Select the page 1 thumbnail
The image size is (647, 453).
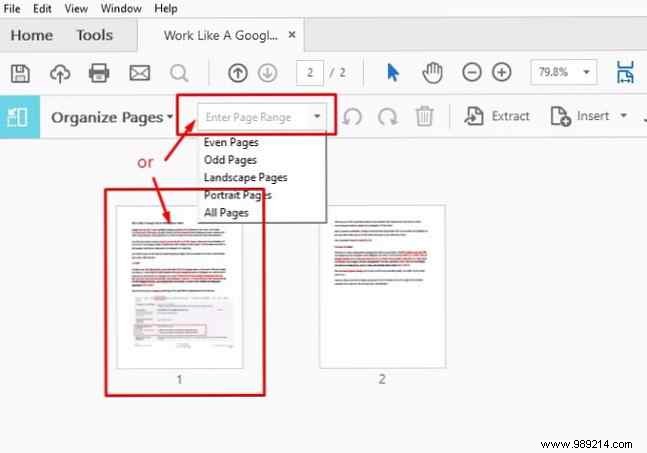point(180,287)
